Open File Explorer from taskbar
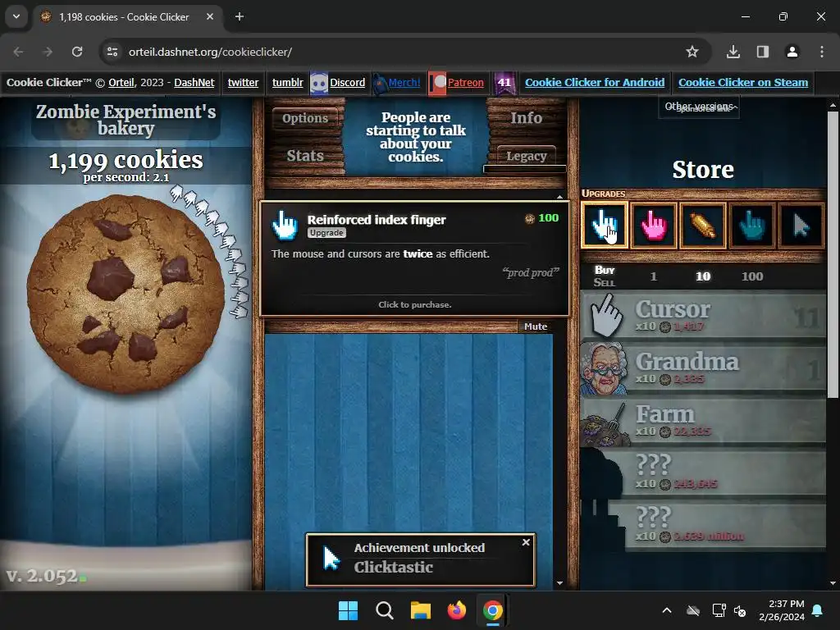This screenshot has height=630, width=840. coord(421,610)
